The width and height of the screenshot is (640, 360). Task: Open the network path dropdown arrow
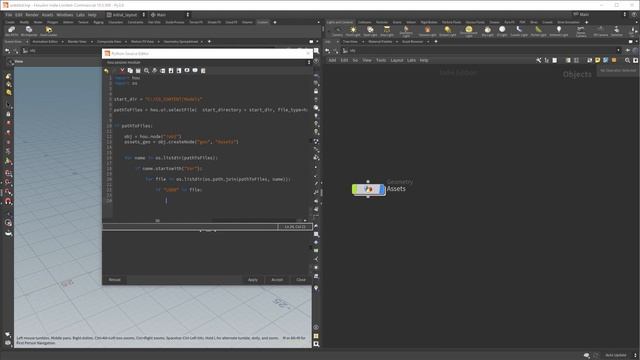pos(618,51)
